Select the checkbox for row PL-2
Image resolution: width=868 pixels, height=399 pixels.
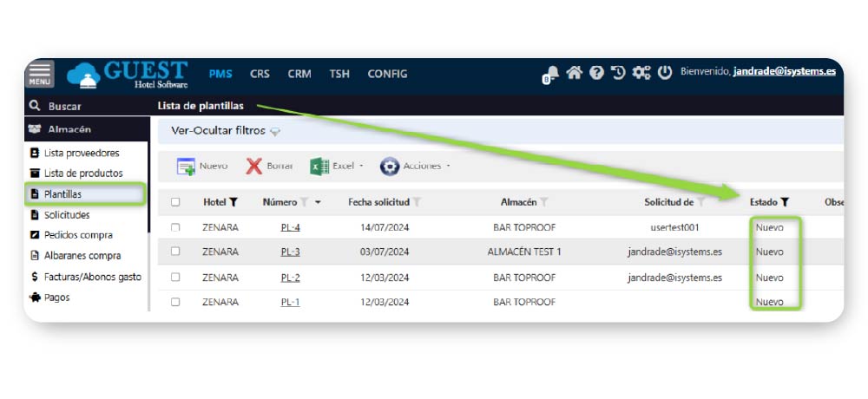click(175, 278)
